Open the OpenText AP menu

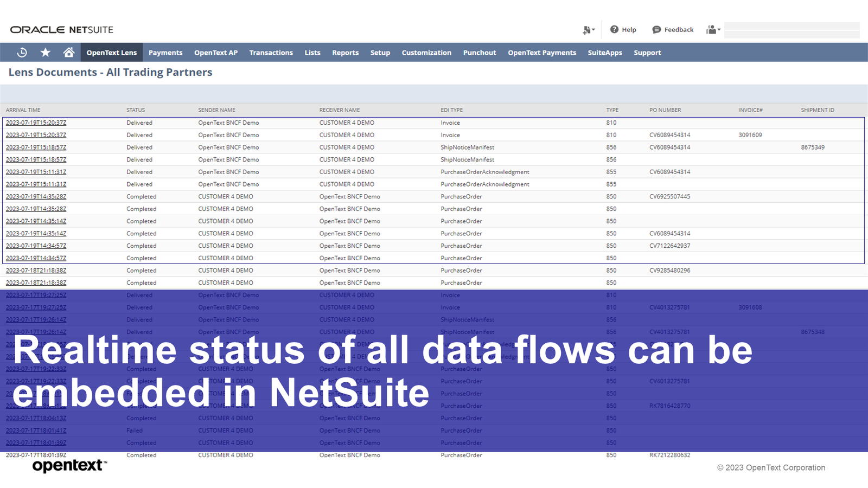(216, 53)
